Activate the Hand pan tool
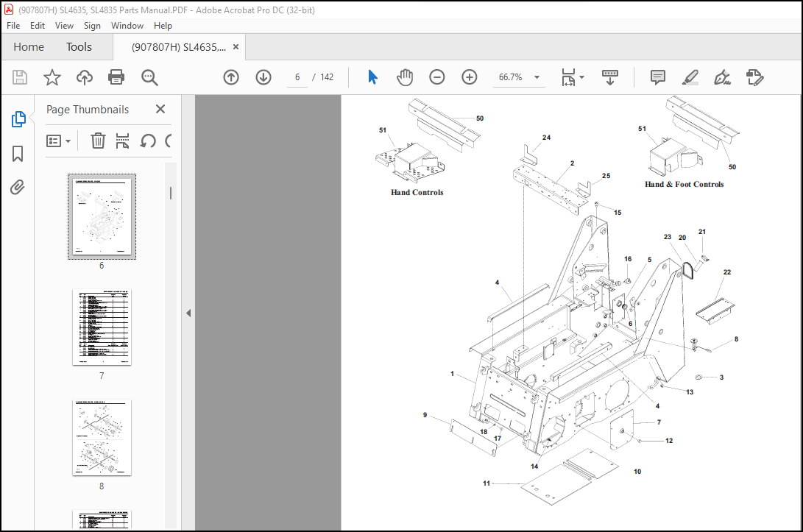This screenshot has width=803, height=532. click(405, 77)
